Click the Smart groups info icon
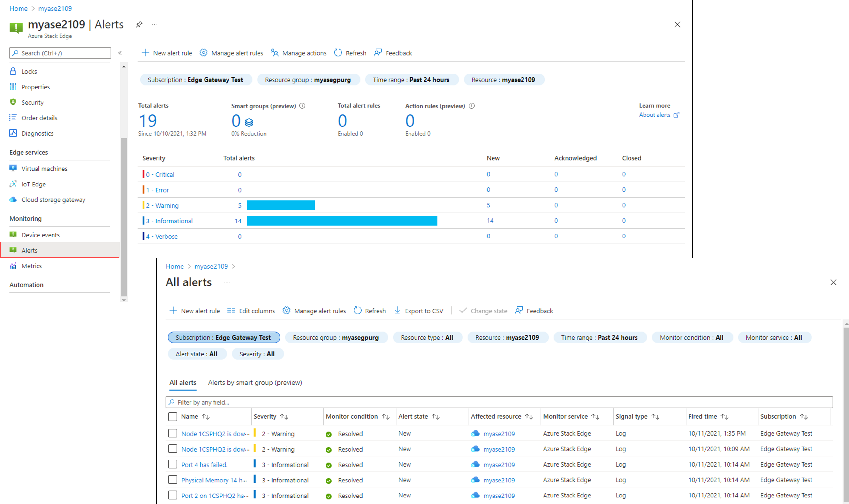This screenshot has height=504, width=849. [x=302, y=106]
